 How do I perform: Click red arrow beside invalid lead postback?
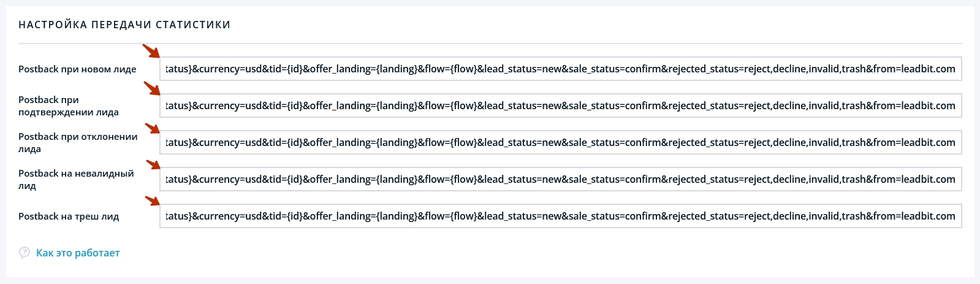pos(153,164)
